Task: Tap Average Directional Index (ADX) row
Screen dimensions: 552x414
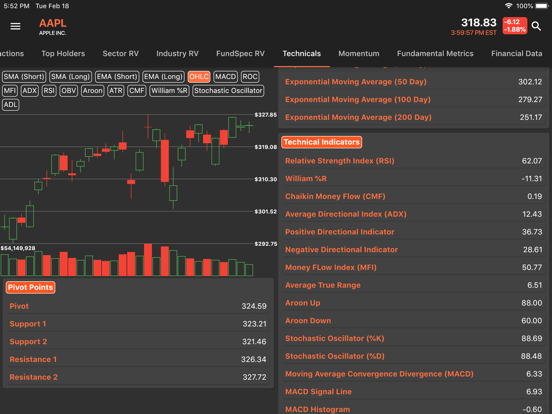Action: [414, 214]
